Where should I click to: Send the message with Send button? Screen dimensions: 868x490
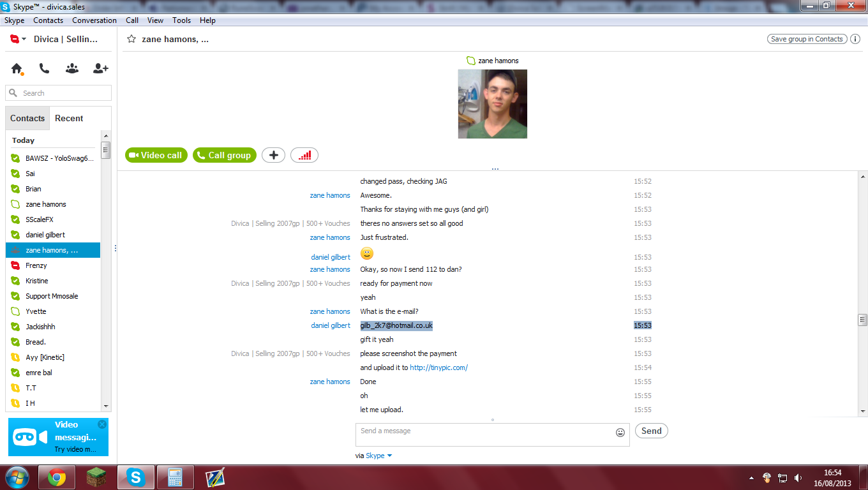(652, 431)
